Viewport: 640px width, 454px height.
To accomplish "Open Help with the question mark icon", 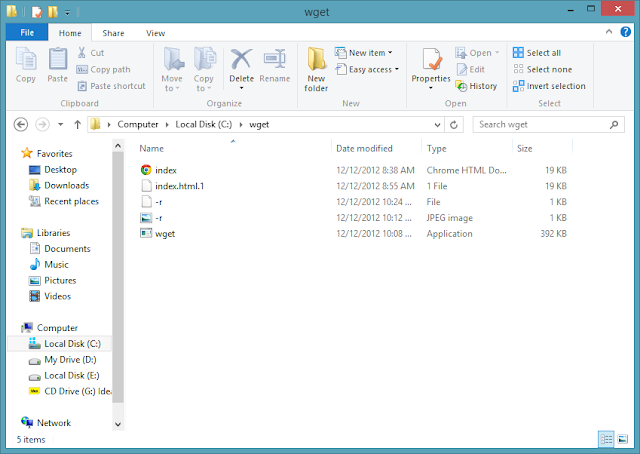I will tap(625, 31).
